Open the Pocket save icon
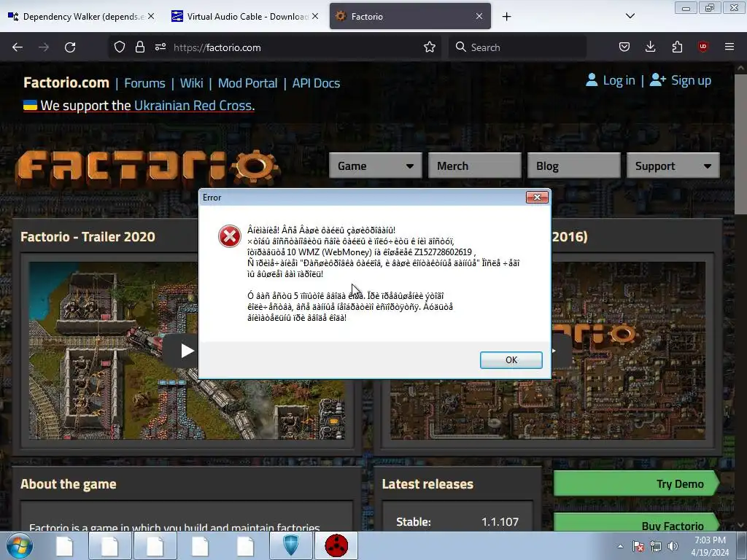Image resolution: width=747 pixels, height=560 pixels. pyautogui.click(x=624, y=47)
